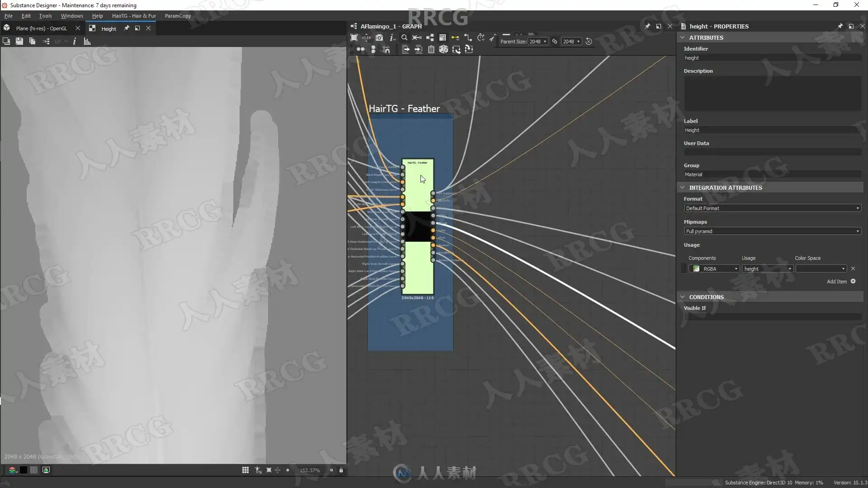The image size is (868, 488).
Task: Remove the height usage entry with X
Action: tap(853, 268)
